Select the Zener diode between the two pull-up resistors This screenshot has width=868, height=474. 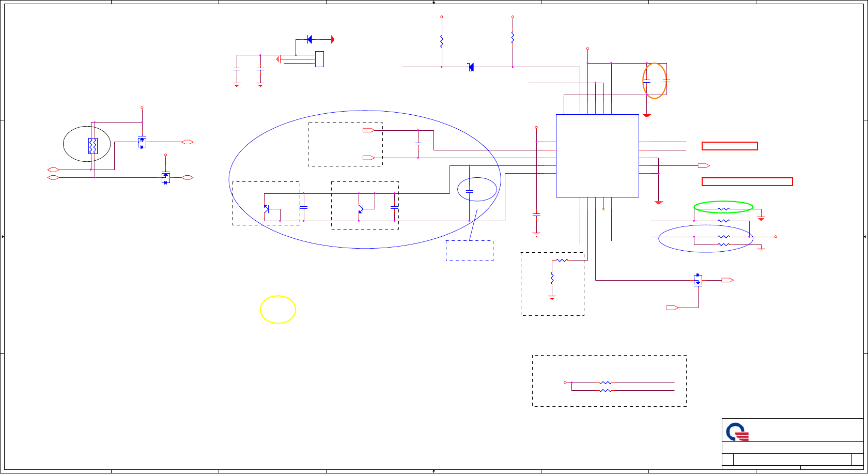tap(471, 67)
